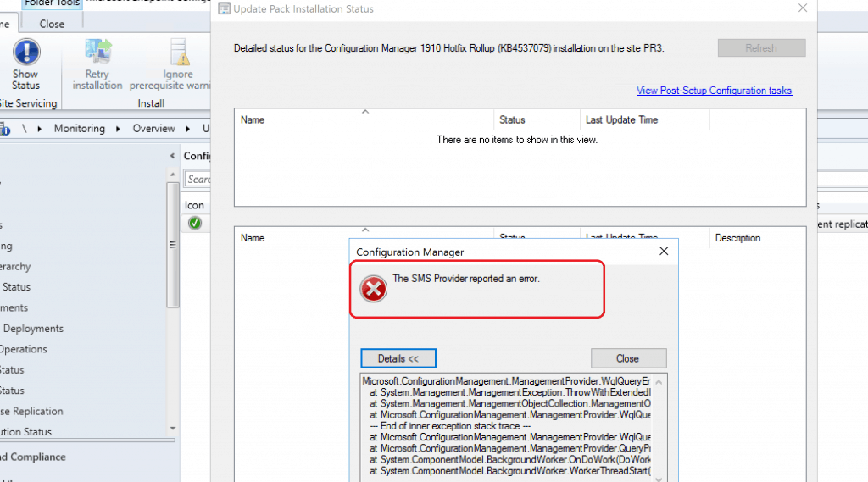Click the green checkmark status icon

coord(195,224)
